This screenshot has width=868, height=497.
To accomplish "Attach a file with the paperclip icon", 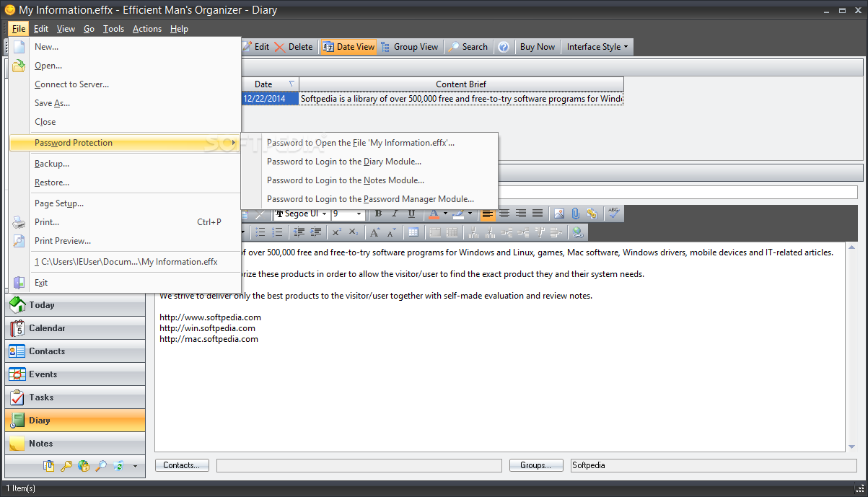I will point(576,214).
